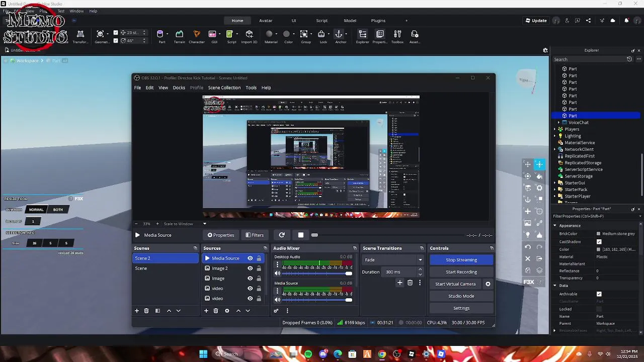Remove the selected scene in OBS
This screenshot has height=362, width=644.
146,311
